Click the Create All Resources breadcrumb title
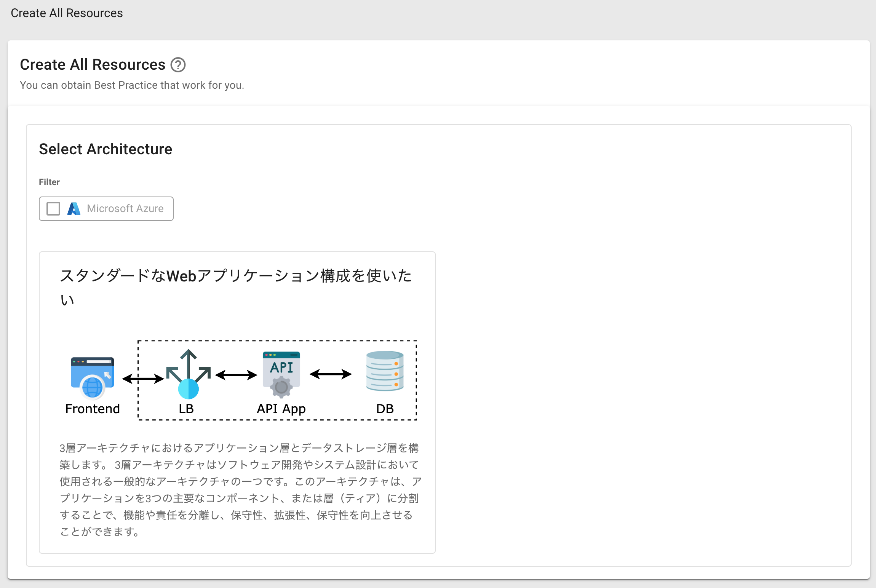Image resolution: width=876 pixels, height=588 pixels. click(x=67, y=13)
